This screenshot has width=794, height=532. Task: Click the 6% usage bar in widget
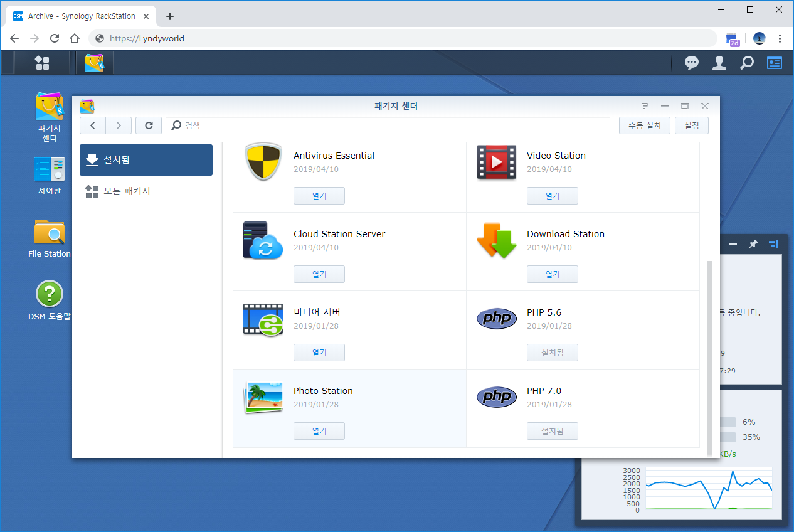coord(728,422)
